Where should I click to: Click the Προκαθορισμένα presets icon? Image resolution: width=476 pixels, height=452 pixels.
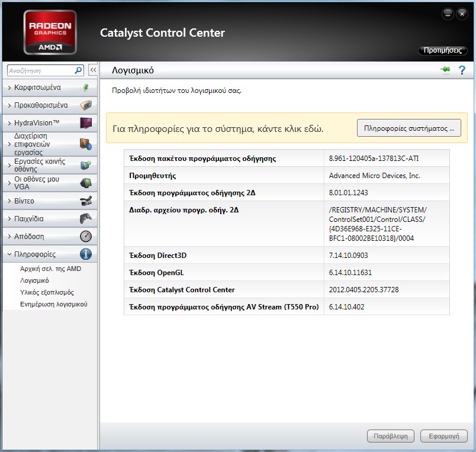[86, 105]
